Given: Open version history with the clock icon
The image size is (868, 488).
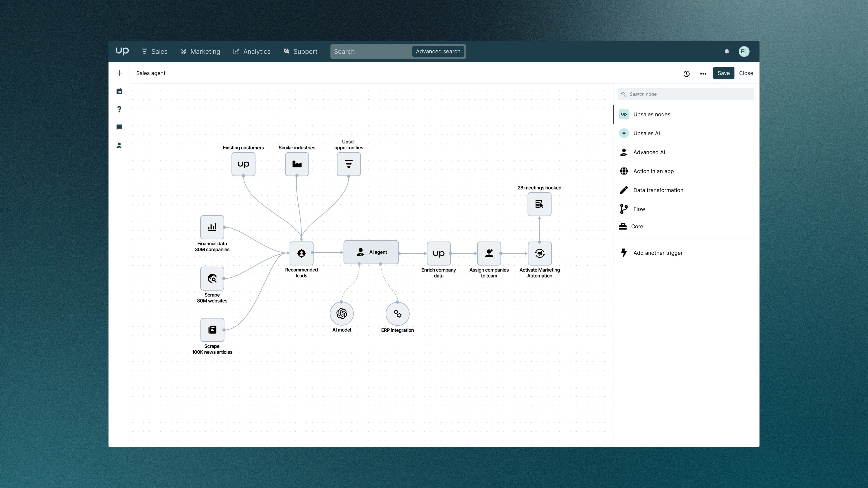Looking at the screenshot, I should [x=686, y=73].
